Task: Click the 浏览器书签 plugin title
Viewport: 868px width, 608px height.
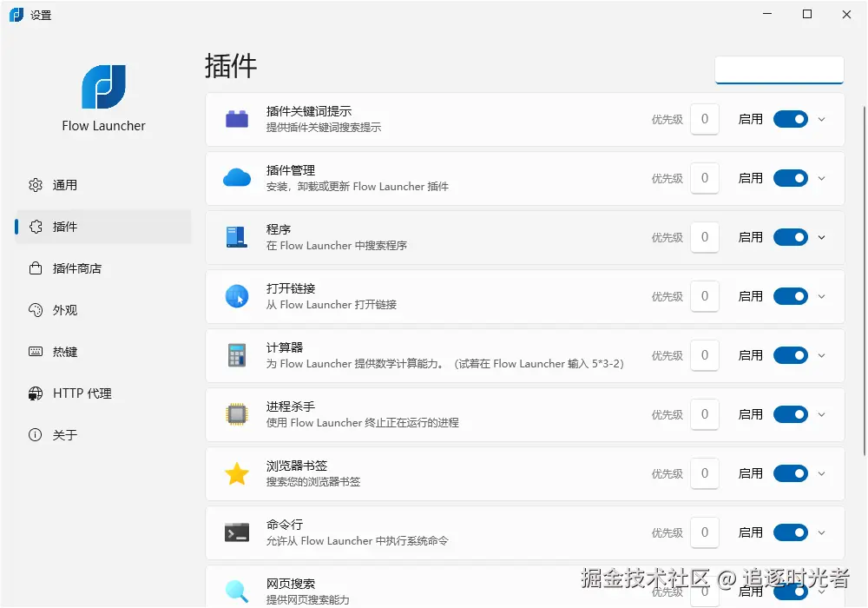Action: point(297,466)
